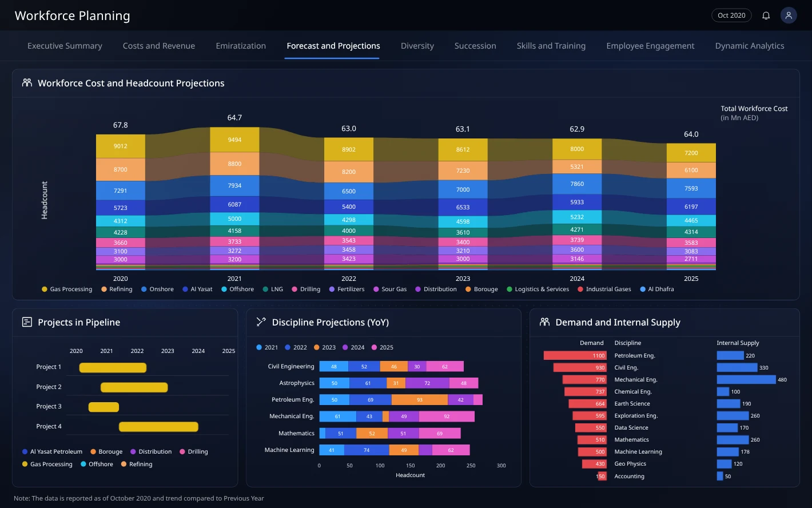Click the 2023 headcount total 63.1

point(463,129)
